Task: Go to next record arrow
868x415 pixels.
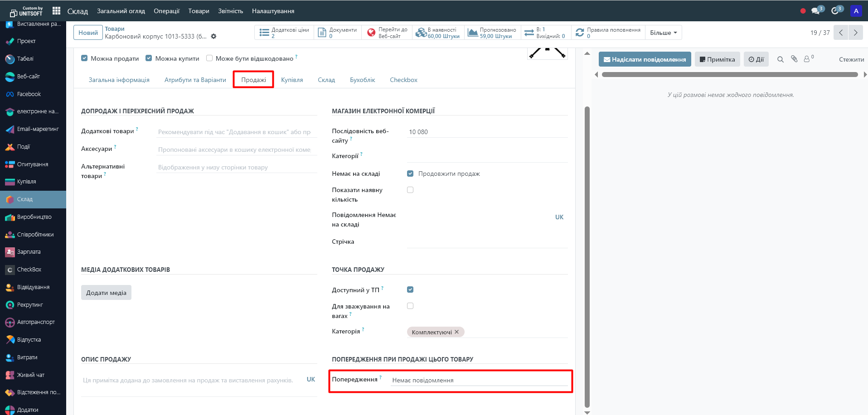Action: (855, 33)
